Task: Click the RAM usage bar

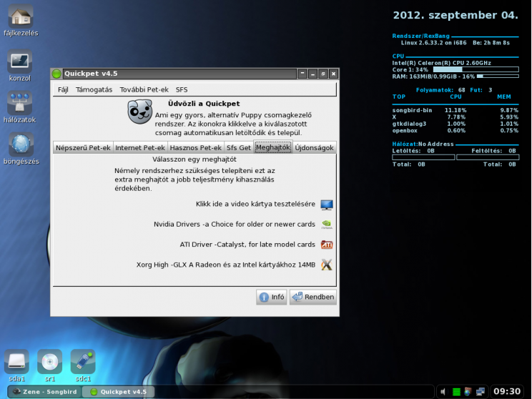Action: (x=498, y=77)
